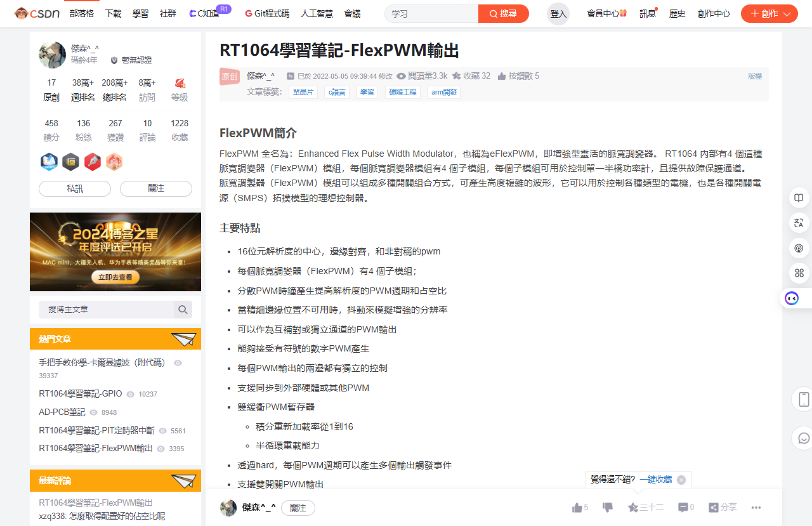Click the c語言 article tag
Image resolution: width=812 pixels, height=526 pixels.
337,92
